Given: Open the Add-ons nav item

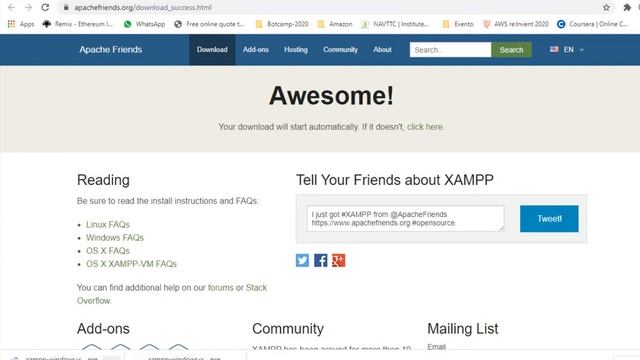Looking at the screenshot, I should (x=256, y=49).
